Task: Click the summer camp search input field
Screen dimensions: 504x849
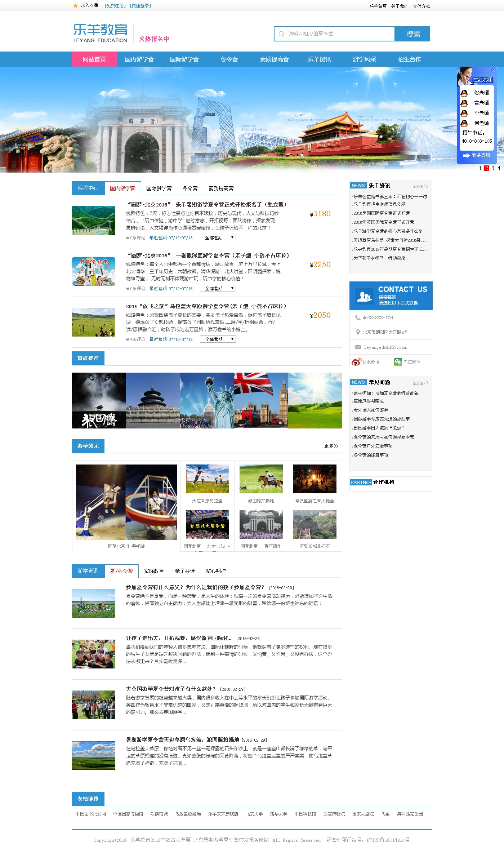Action: click(x=340, y=34)
